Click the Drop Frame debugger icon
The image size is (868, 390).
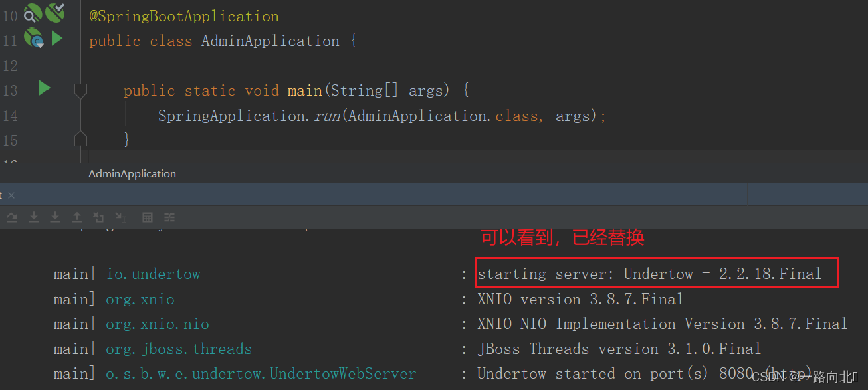click(x=98, y=217)
